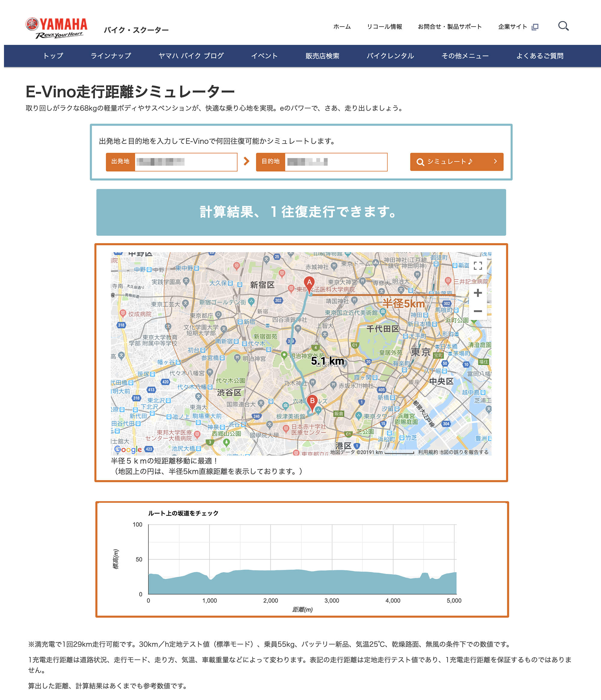Open お問合せ・製品サポート link
This screenshot has height=700, width=601.
[450, 27]
